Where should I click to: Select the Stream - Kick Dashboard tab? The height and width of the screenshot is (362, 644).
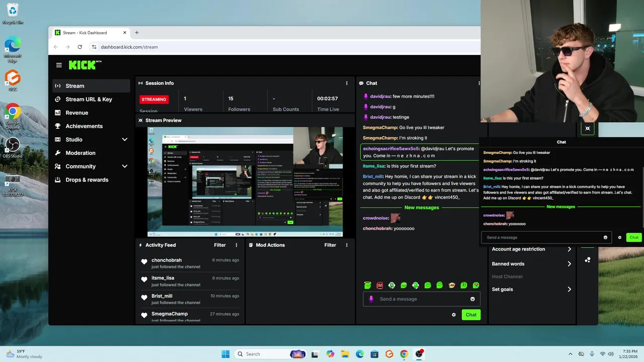tap(91, 33)
